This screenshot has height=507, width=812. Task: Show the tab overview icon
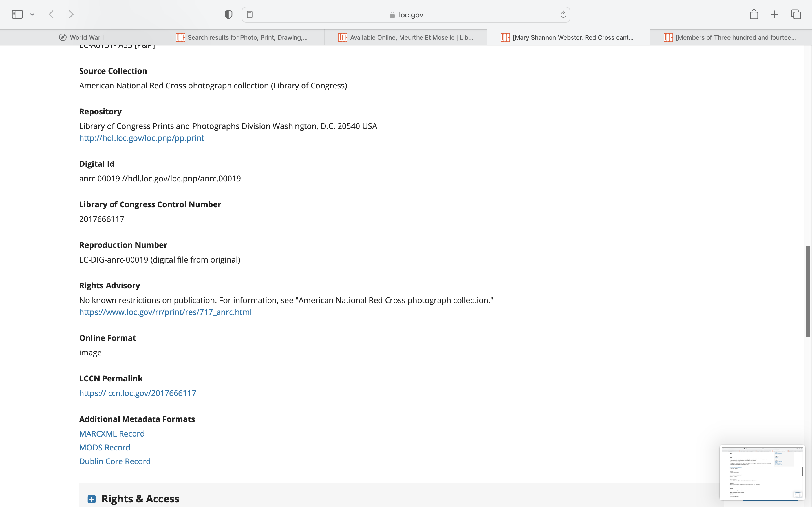[796, 14]
